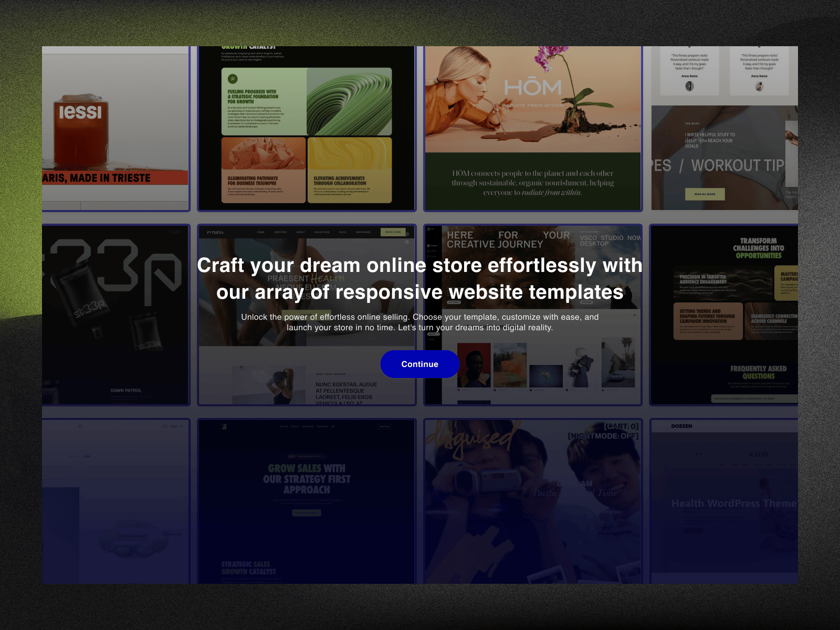Image resolution: width=840 pixels, height=630 pixels.
Task: Open the dark Dawn Patrol packaging template
Action: click(115, 315)
